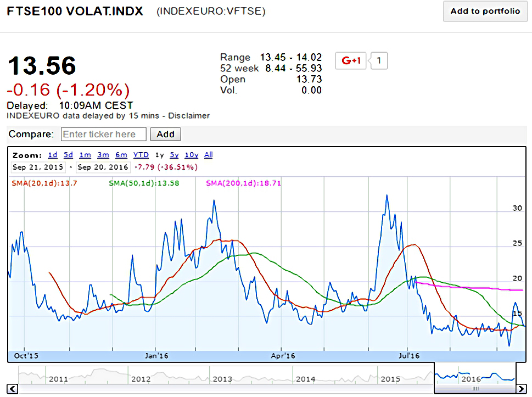The height and width of the screenshot is (397, 532).
Task: Grab the timeline range scrollbar handle
Action: (475, 389)
